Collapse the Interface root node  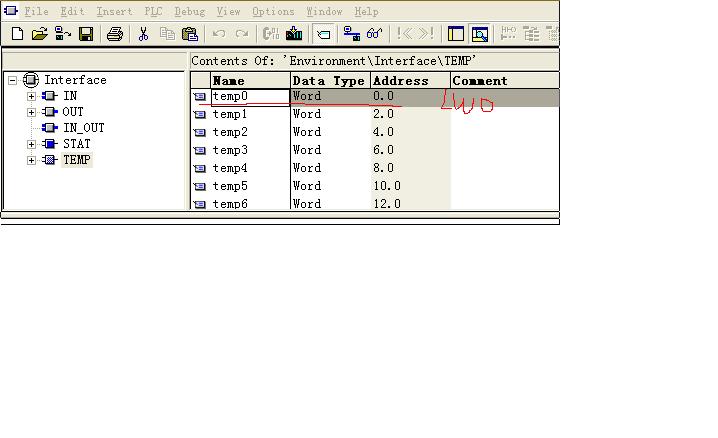(12, 81)
